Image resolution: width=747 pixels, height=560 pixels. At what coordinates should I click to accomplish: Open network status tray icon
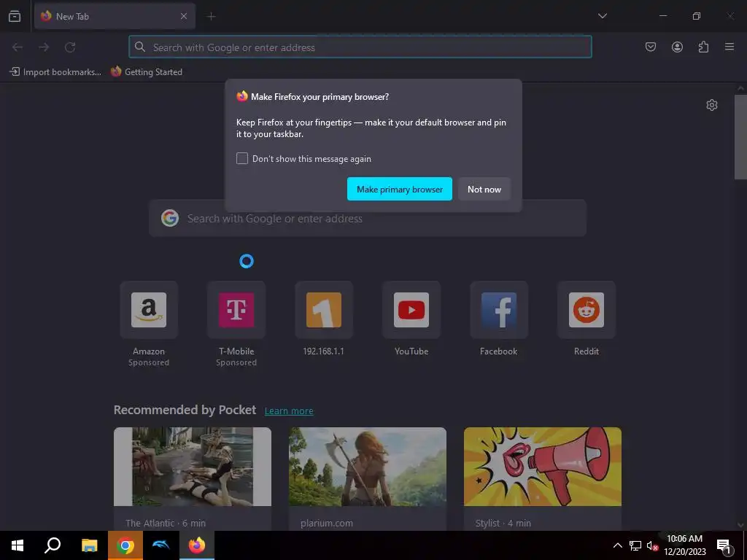pyautogui.click(x=635, y=545)
